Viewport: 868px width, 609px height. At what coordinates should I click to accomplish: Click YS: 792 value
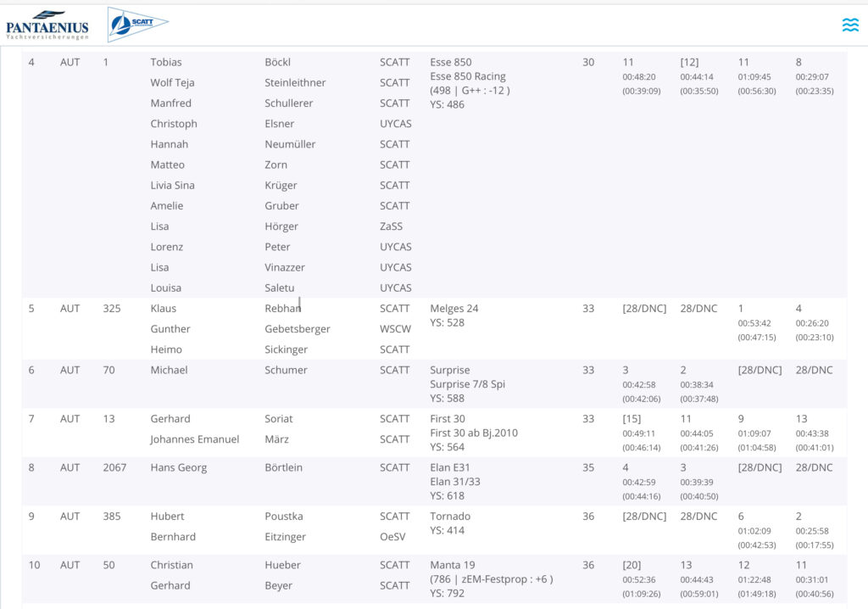447,593
